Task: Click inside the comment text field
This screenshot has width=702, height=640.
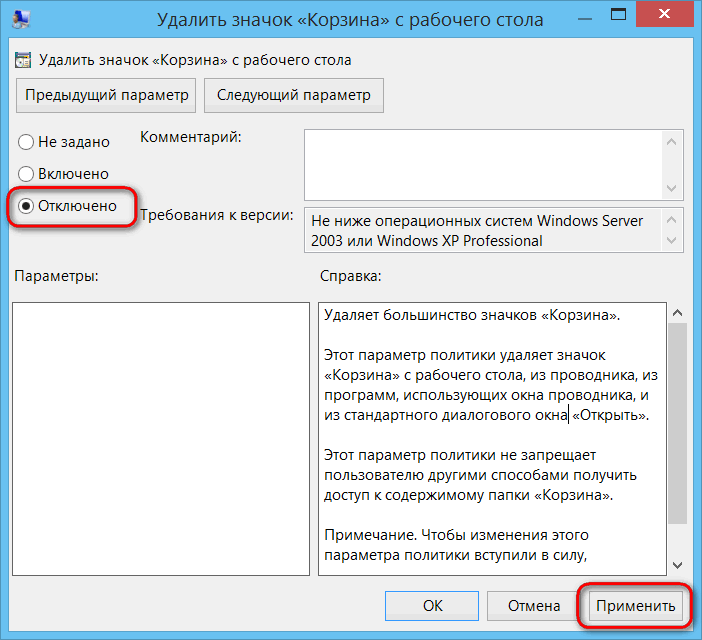Action: pyautogui.click(x=483, y=165)
